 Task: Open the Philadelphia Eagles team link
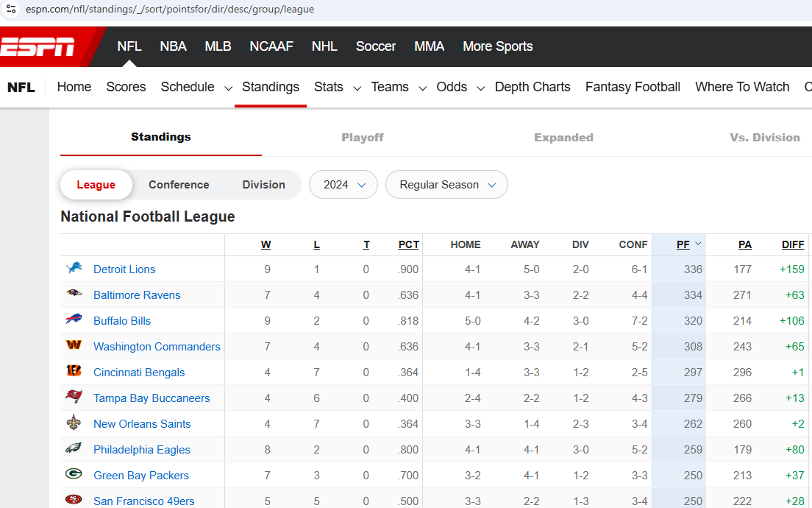tap(142, 450)
